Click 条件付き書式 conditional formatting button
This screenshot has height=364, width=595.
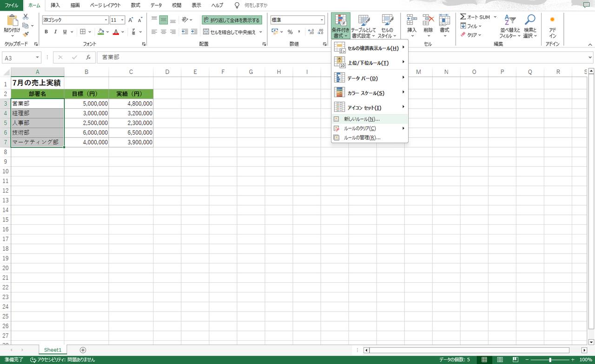[341, 26]
